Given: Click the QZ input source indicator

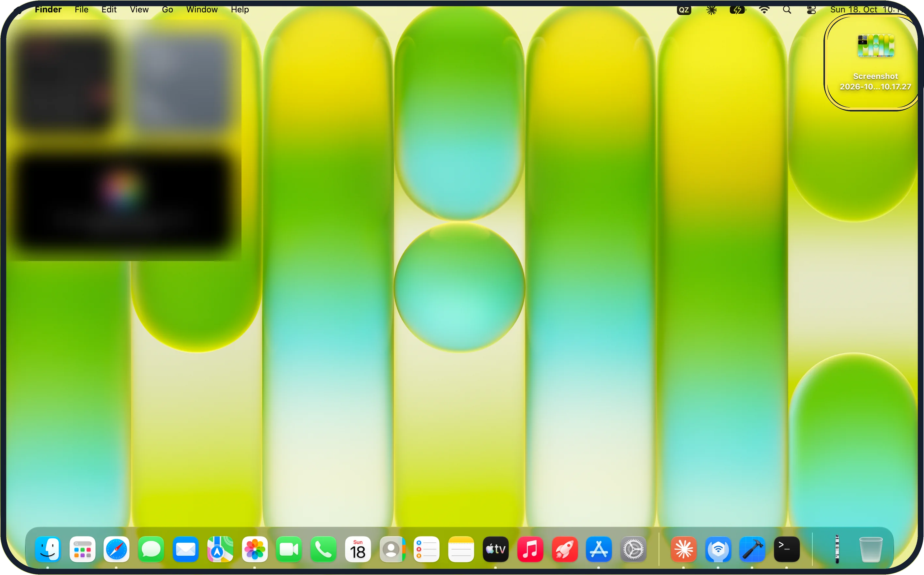Looking at the screenshot, I should point(684,10).
